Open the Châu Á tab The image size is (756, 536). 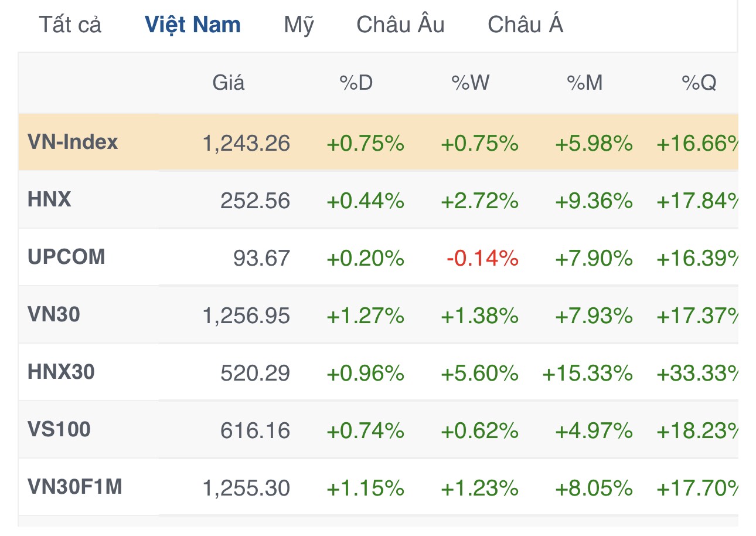[525, 25]
